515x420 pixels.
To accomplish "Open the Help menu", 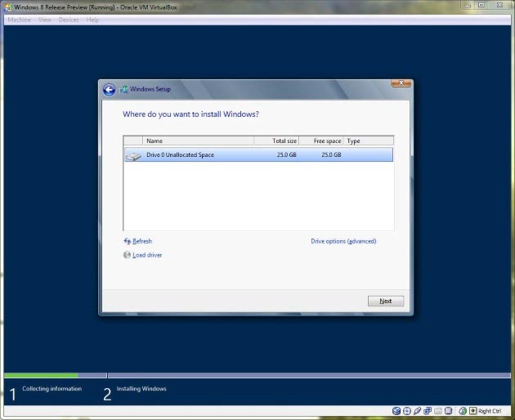I will coord(92,20).
